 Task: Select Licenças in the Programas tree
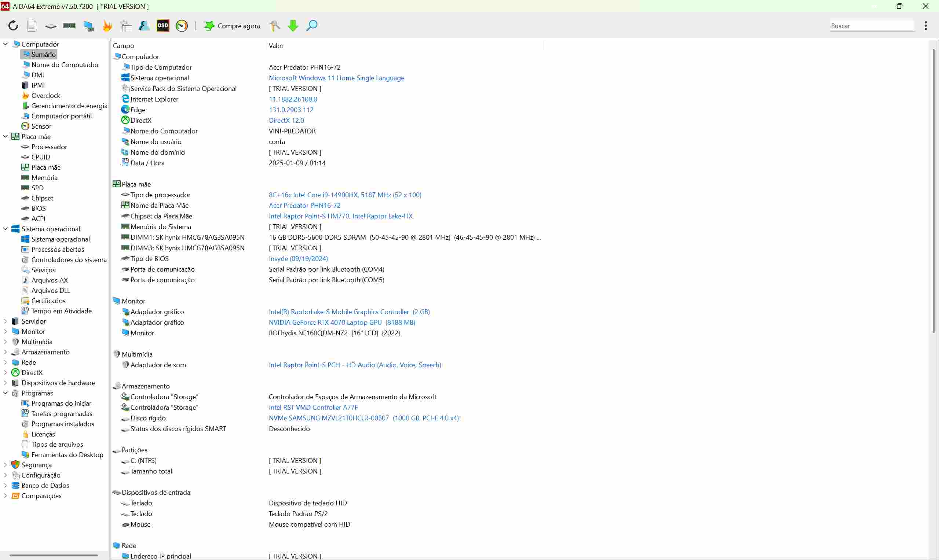click(x=43, y=434)
